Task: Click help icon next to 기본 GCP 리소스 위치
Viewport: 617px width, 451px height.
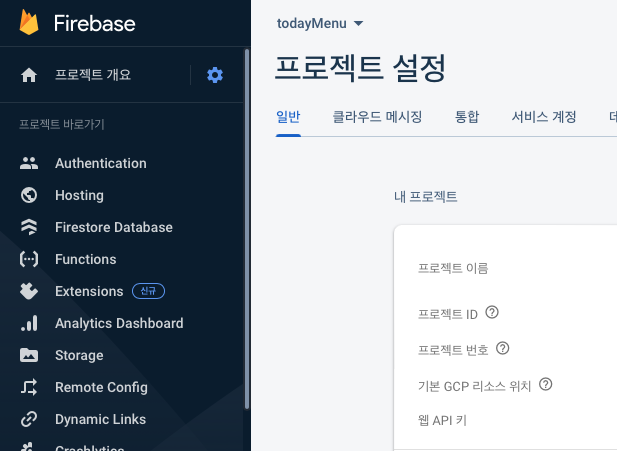Action: (x=545, y=384)
